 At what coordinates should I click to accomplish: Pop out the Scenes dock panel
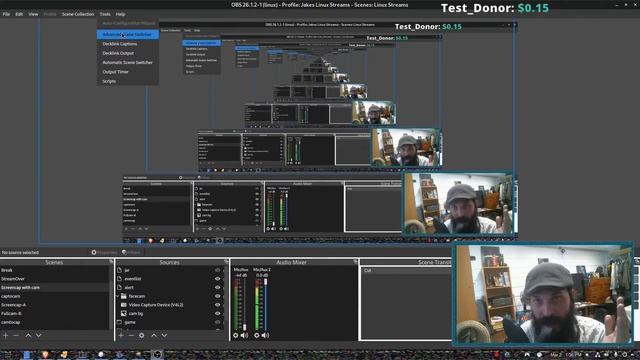point(111,262)
